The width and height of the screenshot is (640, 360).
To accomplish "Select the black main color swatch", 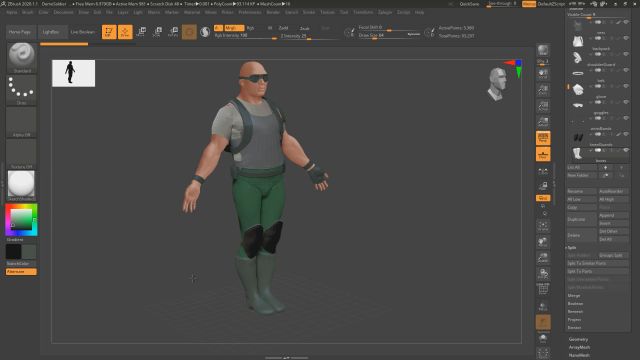I will [13, 252].
